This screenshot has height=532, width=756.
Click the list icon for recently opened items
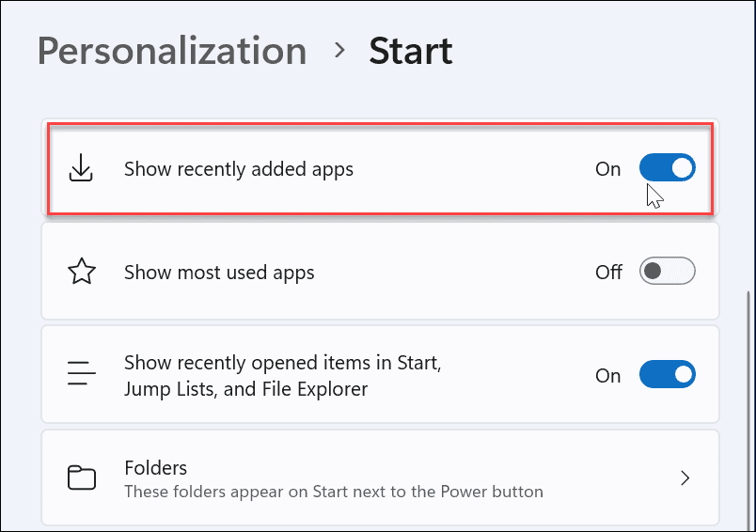point(82,375)
